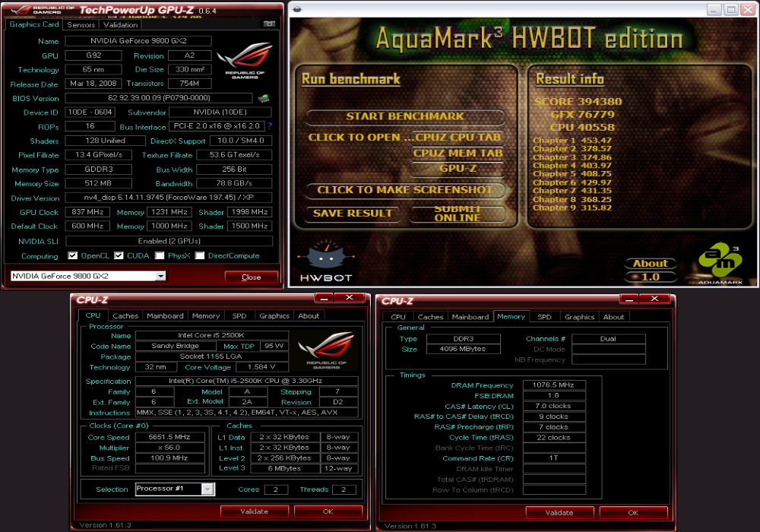
Task: Open Graphics tab in left CPU-Z window
Action: (274, 316)
